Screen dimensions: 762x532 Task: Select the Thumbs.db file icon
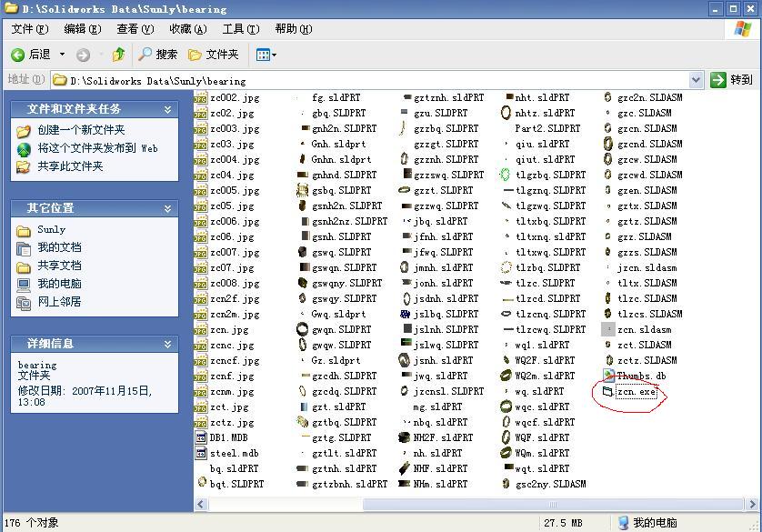click(608, 376)
